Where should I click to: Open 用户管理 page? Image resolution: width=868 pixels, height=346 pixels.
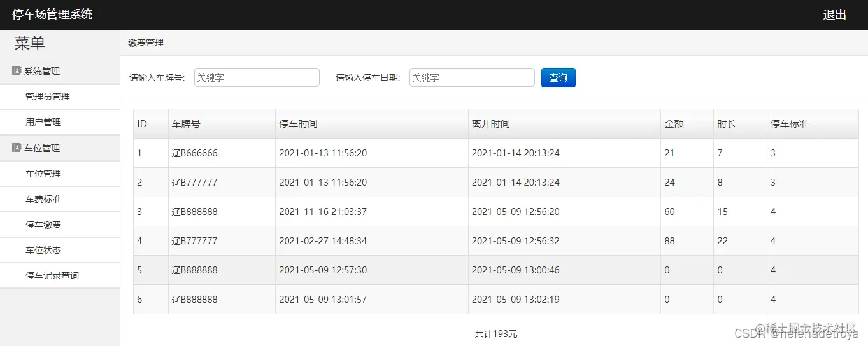[43, 122]
